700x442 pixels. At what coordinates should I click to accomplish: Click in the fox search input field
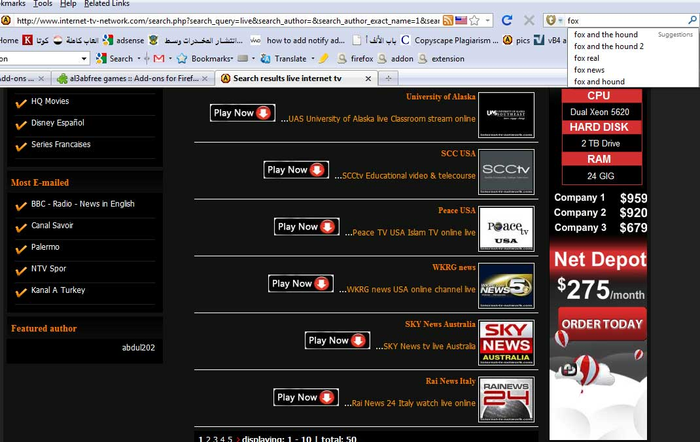(x=625, y=21)
